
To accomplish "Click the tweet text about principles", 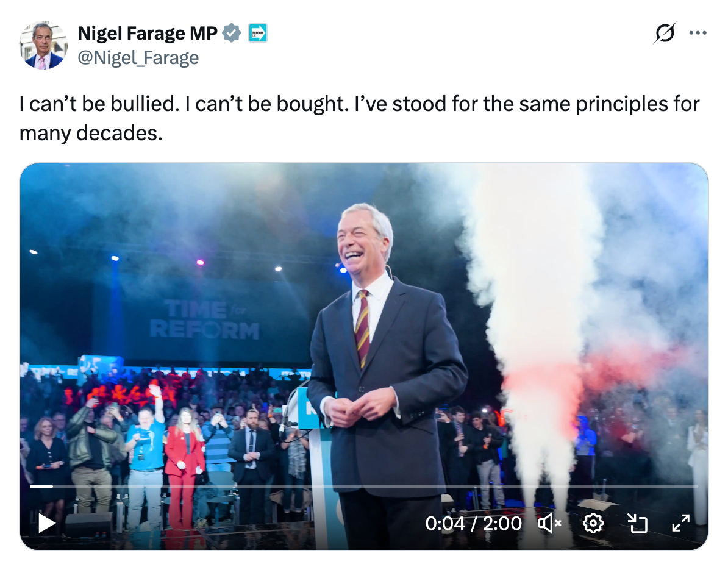I will click(359, 104).
